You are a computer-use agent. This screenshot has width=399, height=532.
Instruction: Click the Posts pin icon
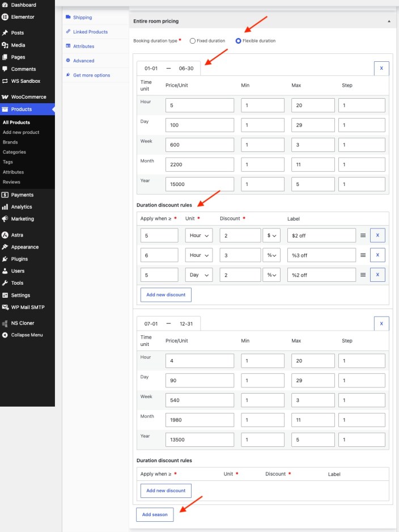tap(5, 33)
